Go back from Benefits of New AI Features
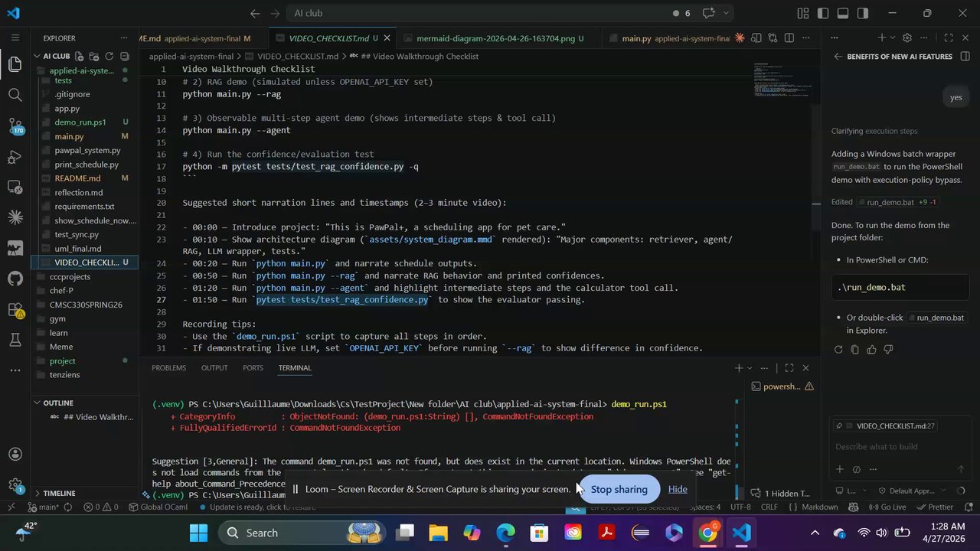 coord(838,57)
